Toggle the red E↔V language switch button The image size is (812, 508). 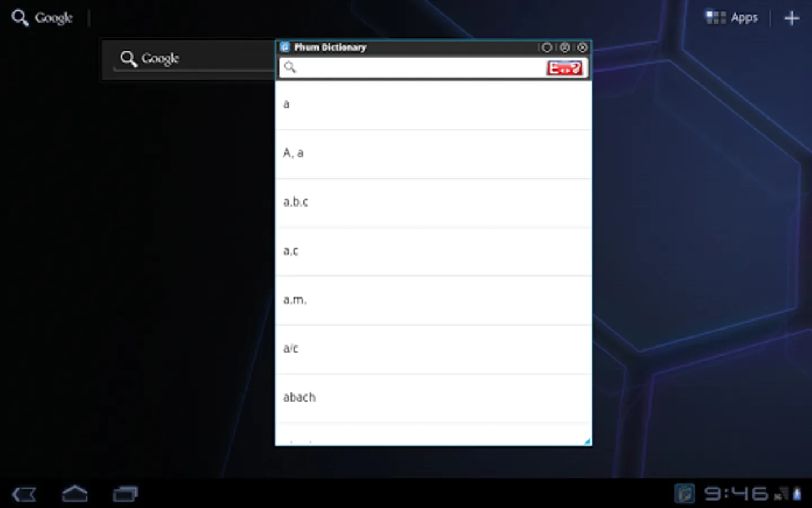(x=564, y=68)
